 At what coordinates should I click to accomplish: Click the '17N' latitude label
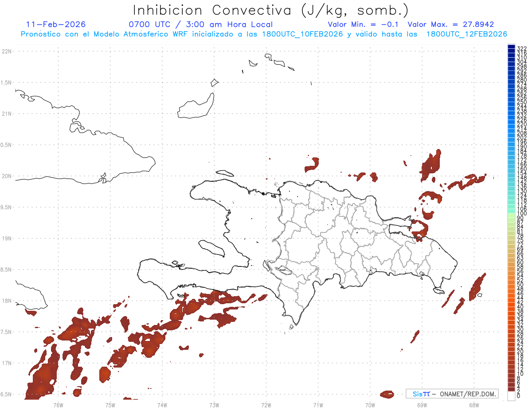pyautogui.click(x=7, y=363)
